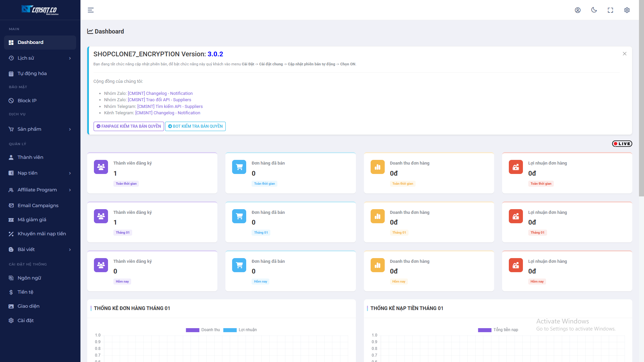
Task: Toggle dark mode with the moon icon
Action: [x=594, y=10]
